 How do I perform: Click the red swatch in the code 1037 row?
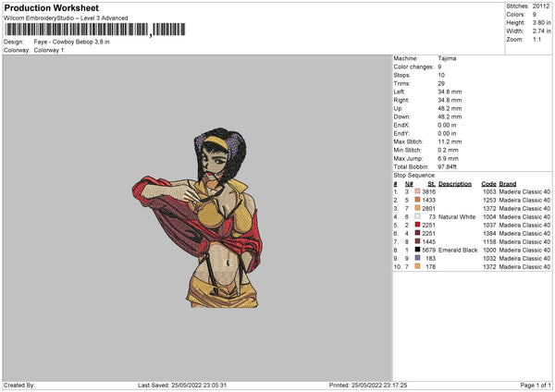(x=417, y=225)
